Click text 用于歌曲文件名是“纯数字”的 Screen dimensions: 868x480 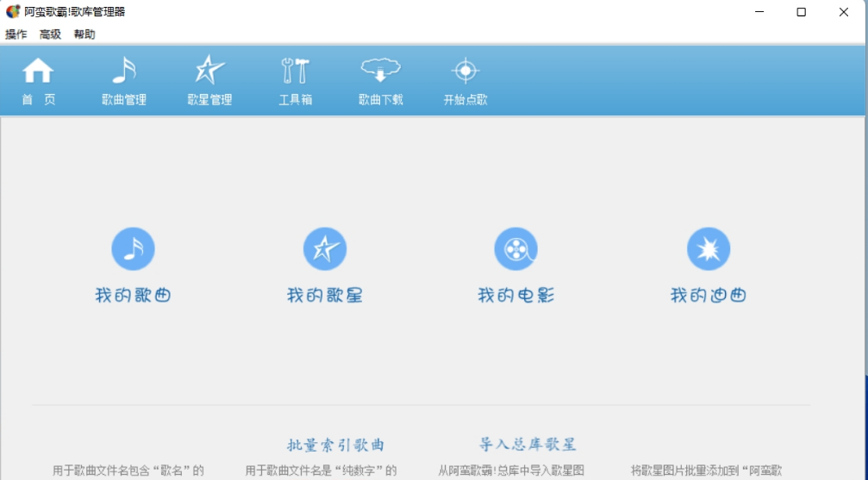pos(321,471)
